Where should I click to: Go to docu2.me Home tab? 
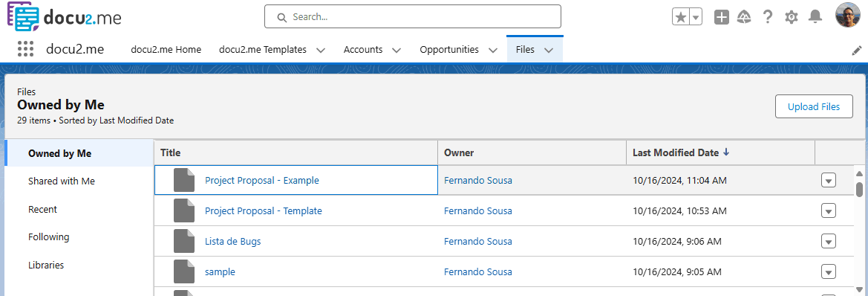pos(166,49)
